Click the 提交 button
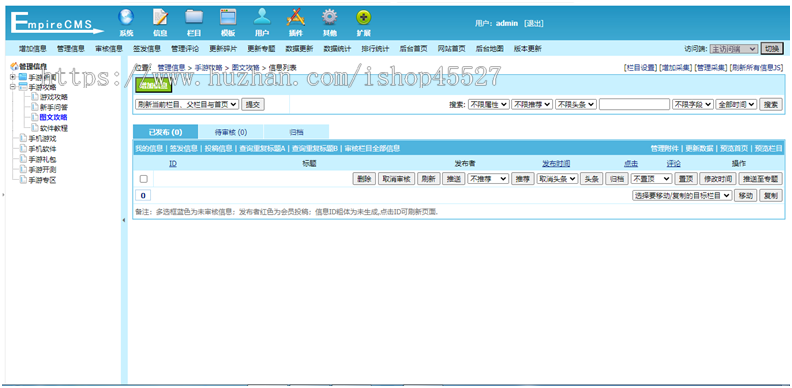Screen dimensions: 792x388 pyautogui.click(x=253, y=104)
